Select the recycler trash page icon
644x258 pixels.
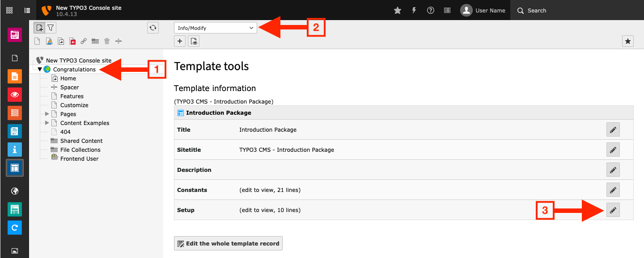[106, 42]
